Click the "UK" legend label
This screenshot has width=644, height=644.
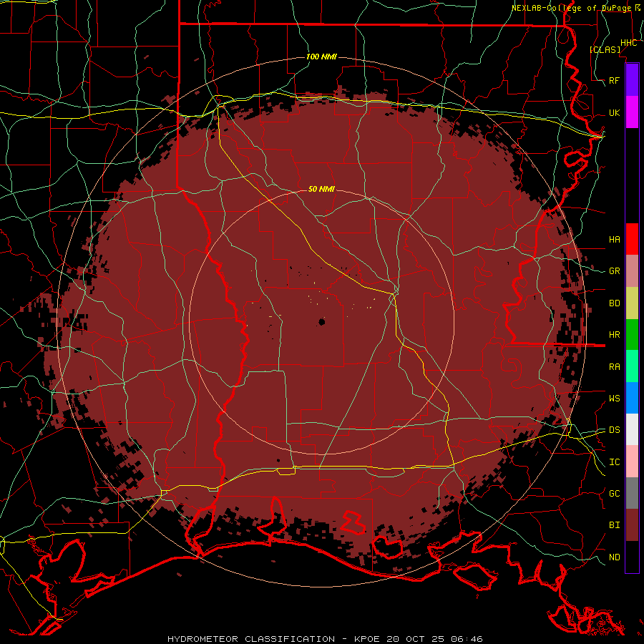point(614,112)
